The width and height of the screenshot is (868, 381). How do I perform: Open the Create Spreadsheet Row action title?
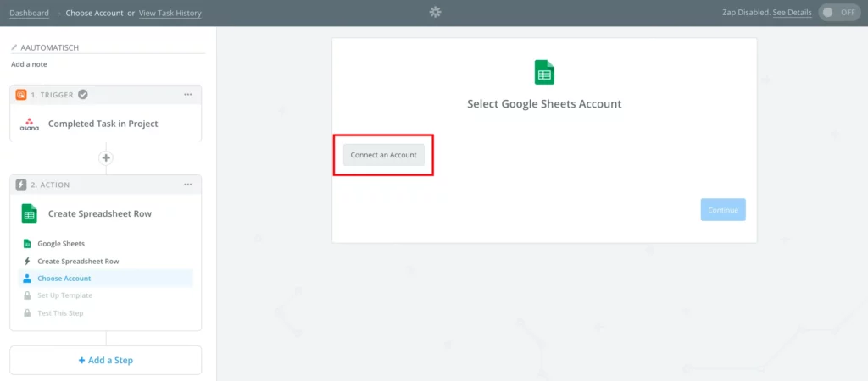click(x=100, y=213)
